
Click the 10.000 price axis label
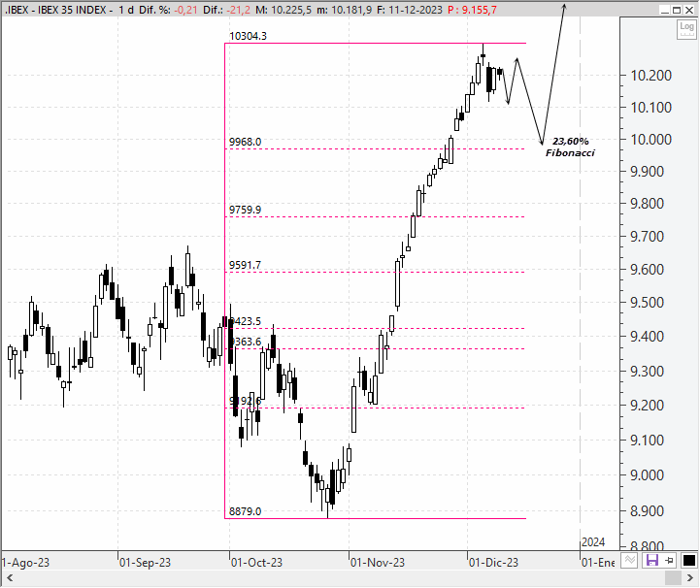[650, 140]
